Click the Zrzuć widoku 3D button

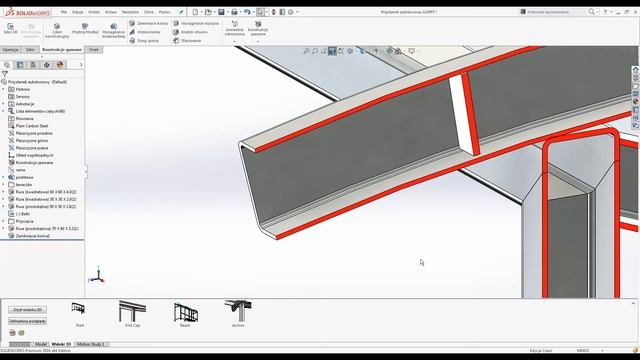point(27,310)
